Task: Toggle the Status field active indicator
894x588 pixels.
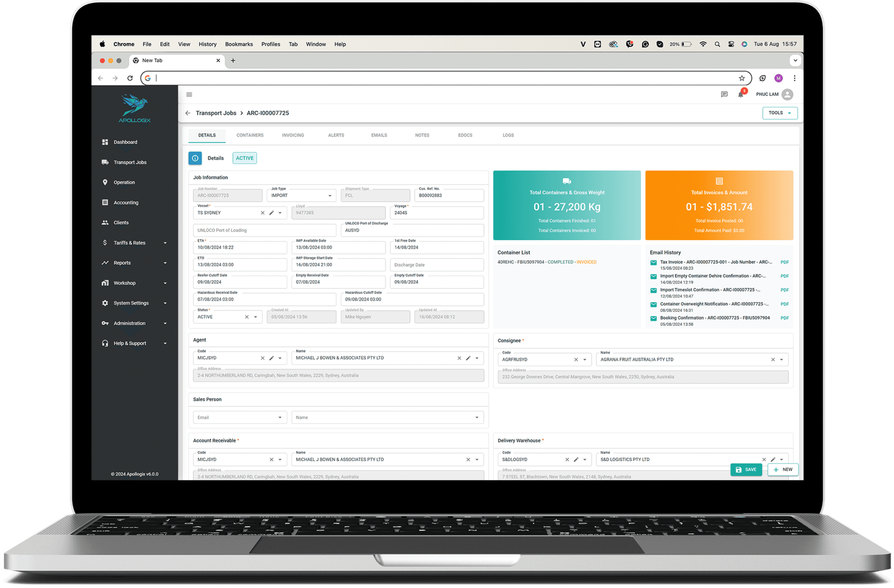Action: (x=244, y=158)
